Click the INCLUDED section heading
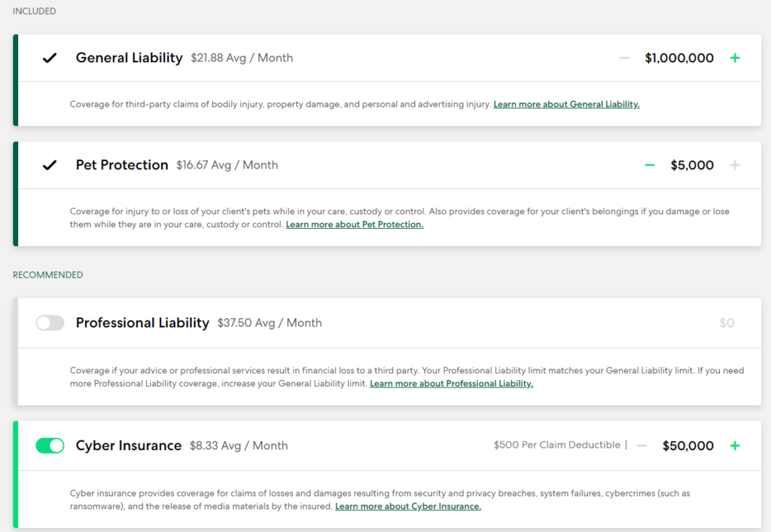 click(34, 11)
